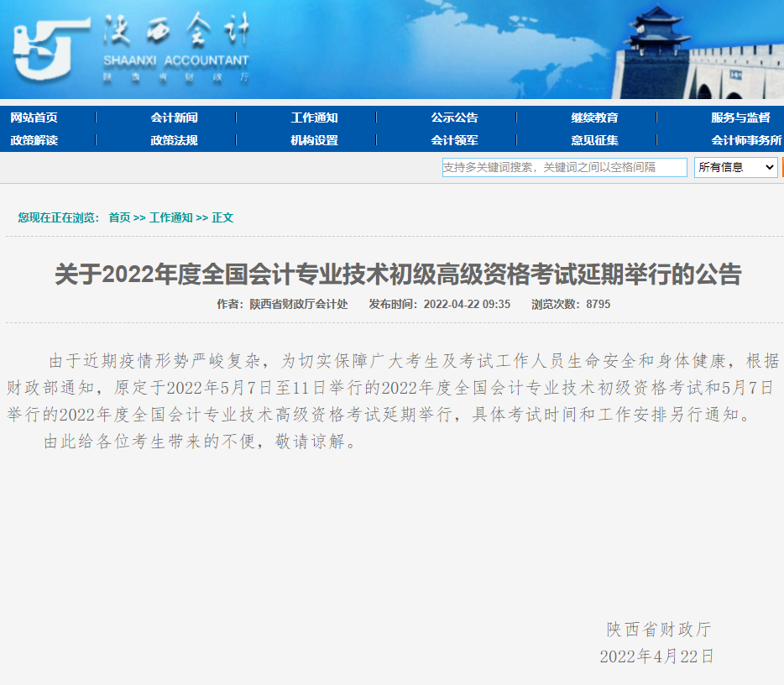Select the 会计新闻 menu item

(x=175, y=118)
